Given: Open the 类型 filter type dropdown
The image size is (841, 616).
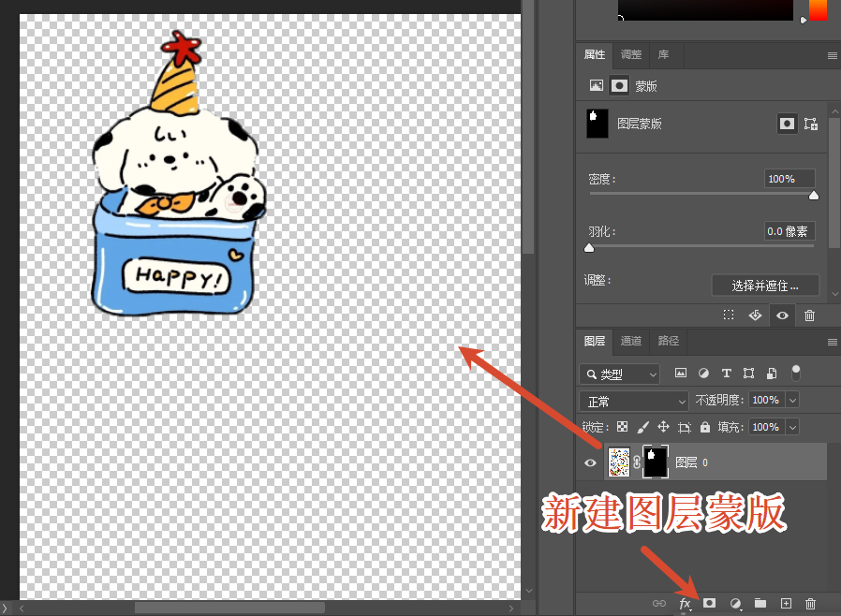Looking at the screenshot, I should click(x=618, y=373).
